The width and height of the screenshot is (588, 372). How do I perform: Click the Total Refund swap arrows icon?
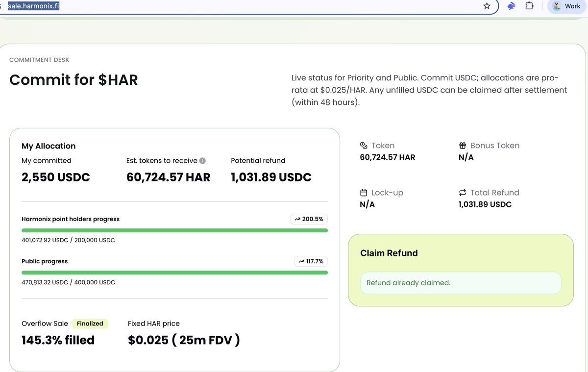click(x=462, y=192)
